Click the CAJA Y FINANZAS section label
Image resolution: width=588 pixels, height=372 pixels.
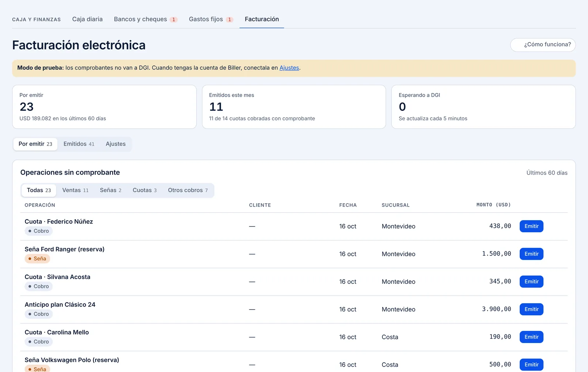pos(36,19)
